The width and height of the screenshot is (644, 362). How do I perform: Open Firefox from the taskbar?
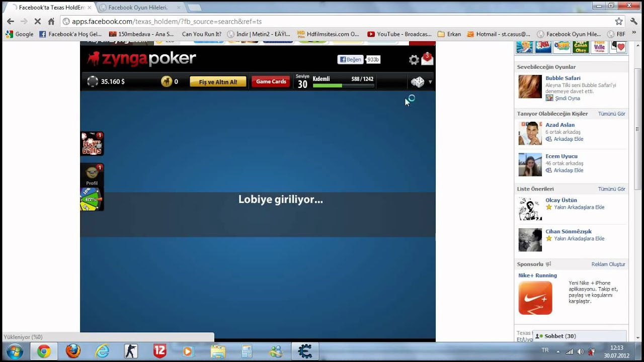coord(73,351)
